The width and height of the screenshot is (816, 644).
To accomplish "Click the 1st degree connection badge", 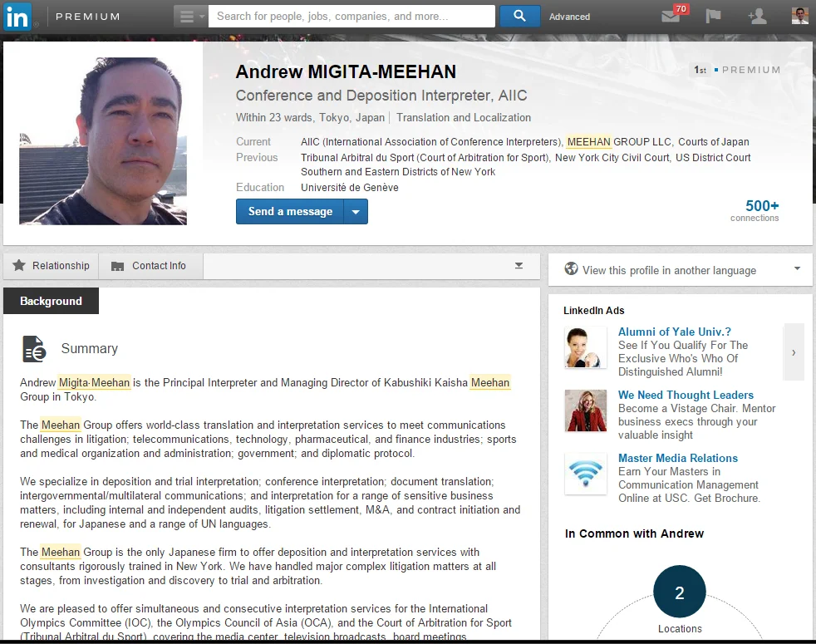I will coord(700,70).
